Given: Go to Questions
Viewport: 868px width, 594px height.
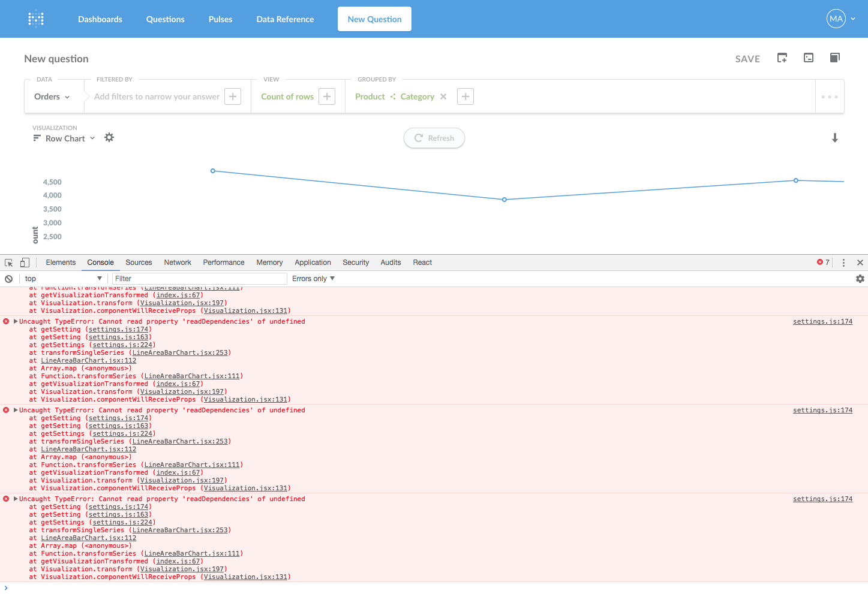Looking at the screenshot, I should pos(166,19).
